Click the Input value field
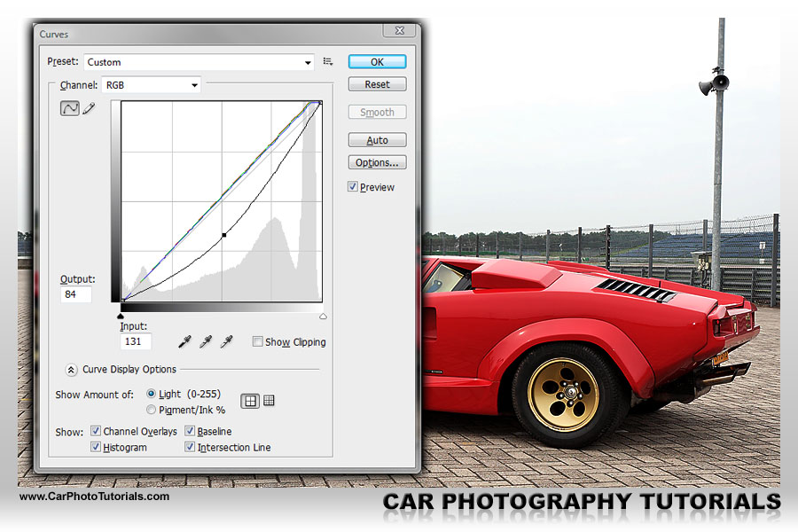Screen dimensions: 798x532 pos(136,341)
